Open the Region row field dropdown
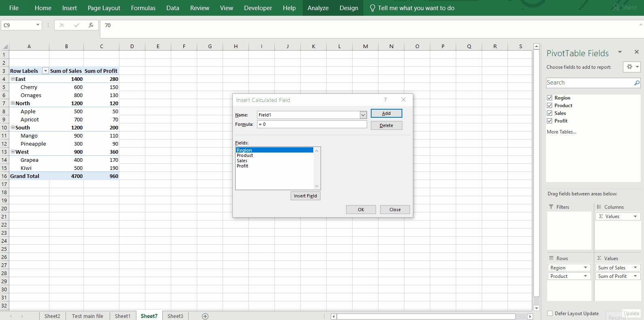The height and width of the screenshot is (320, 644). click(585, 267)
